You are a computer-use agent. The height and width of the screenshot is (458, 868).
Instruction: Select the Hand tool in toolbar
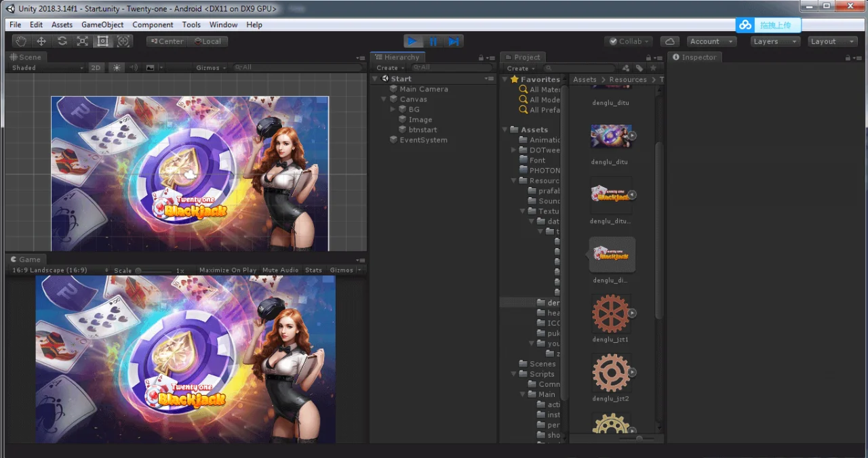click(x=21, y=41)
